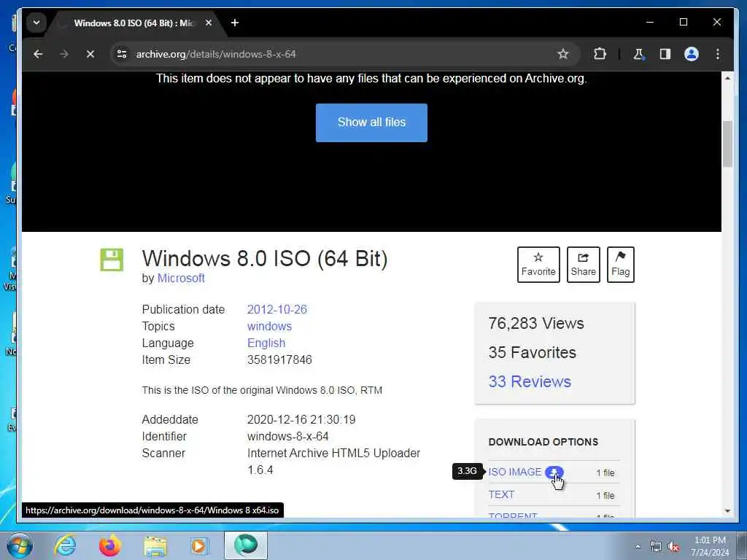Go back to the previous page
747x560 pixels.
click(x=38, y=54)
